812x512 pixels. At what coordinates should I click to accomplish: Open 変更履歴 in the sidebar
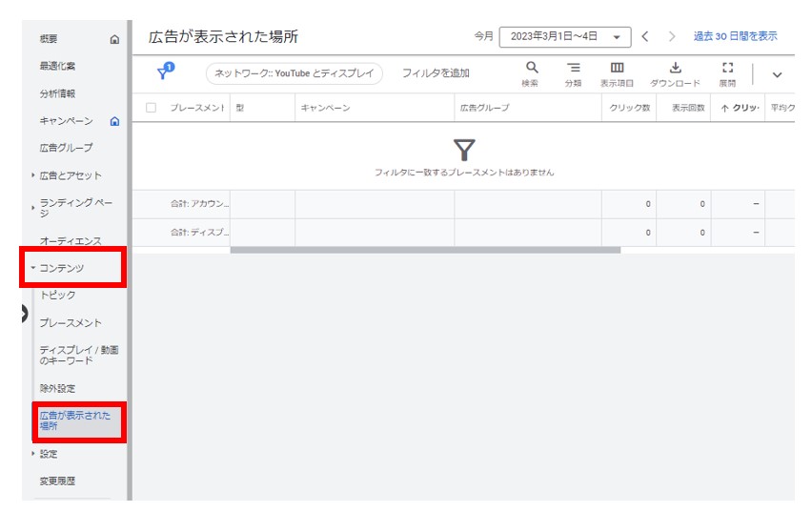(x=57, y=481)
